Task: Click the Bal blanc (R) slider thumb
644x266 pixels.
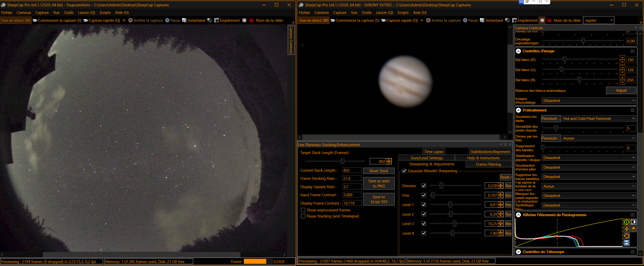Action: 565,59
